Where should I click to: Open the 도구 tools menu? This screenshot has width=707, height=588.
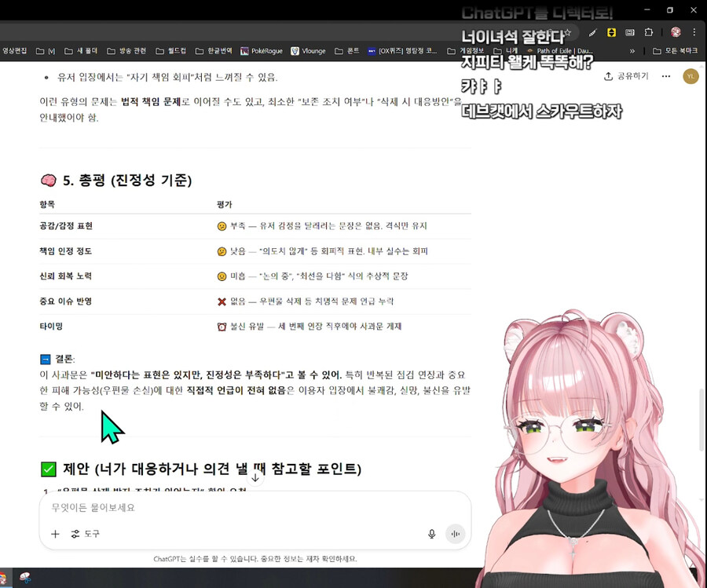click(x=85, y=534)
